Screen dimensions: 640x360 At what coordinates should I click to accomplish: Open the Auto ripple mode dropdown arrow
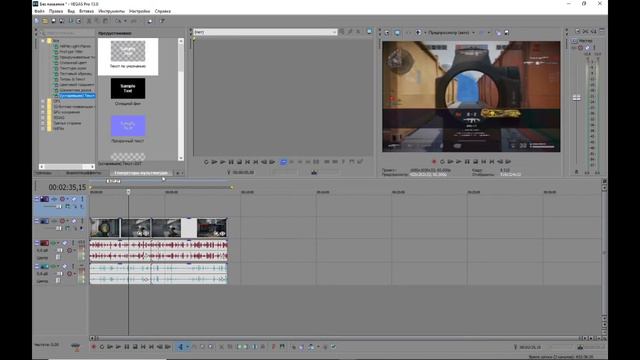point(318,347)
